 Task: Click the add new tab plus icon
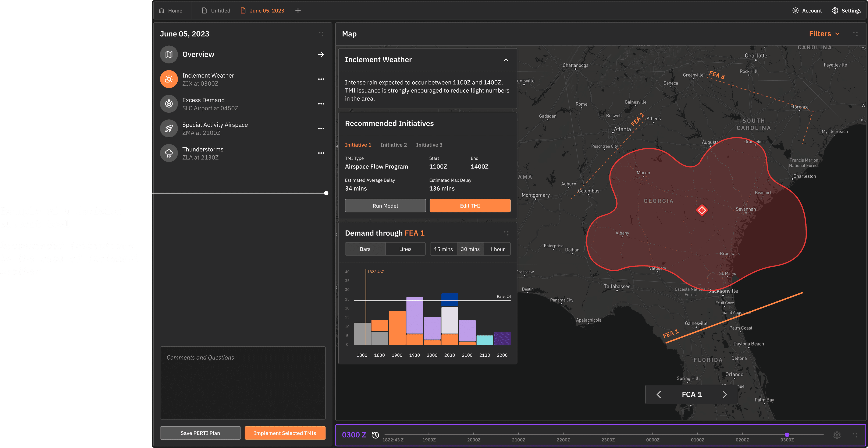tap(298, 11)
